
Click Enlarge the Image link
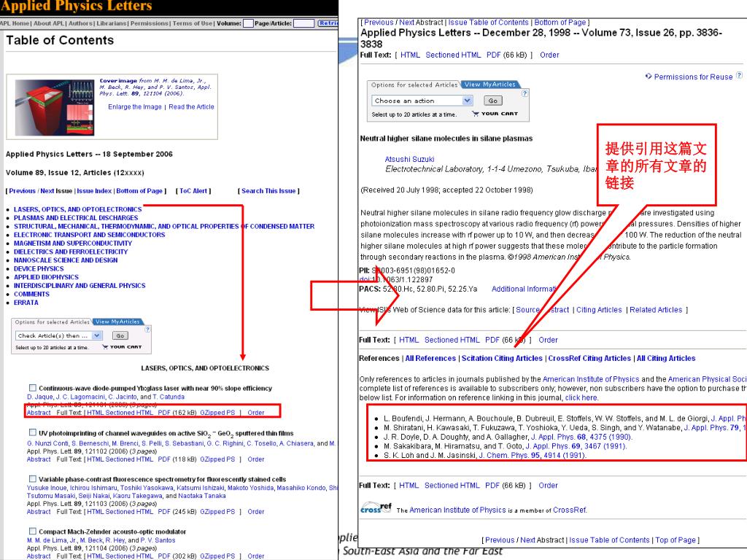(x=135, y=106)
